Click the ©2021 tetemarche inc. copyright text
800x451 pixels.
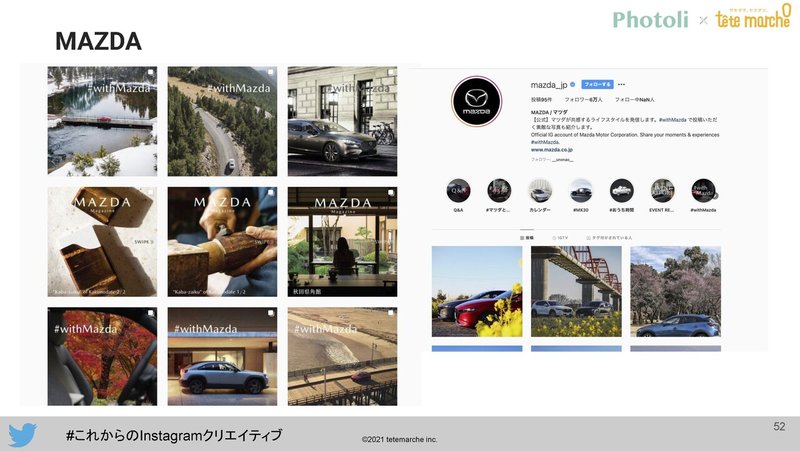point(399,439)
